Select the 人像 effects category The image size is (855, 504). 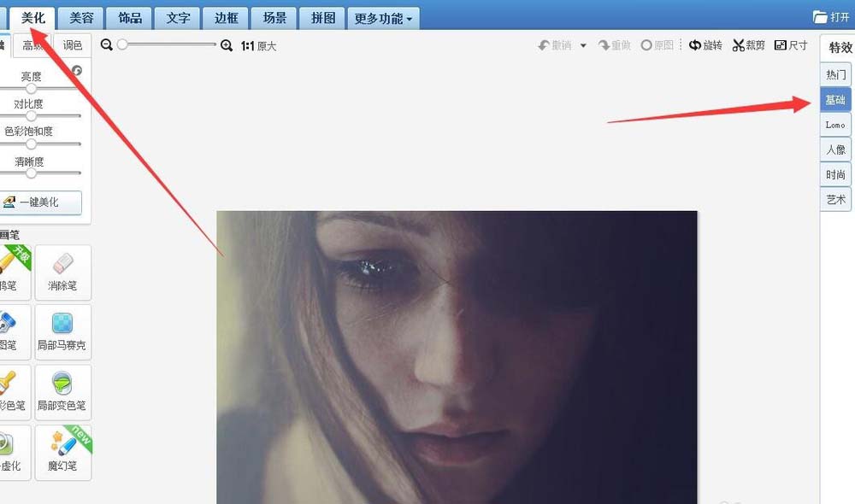(x=835, y=149)
